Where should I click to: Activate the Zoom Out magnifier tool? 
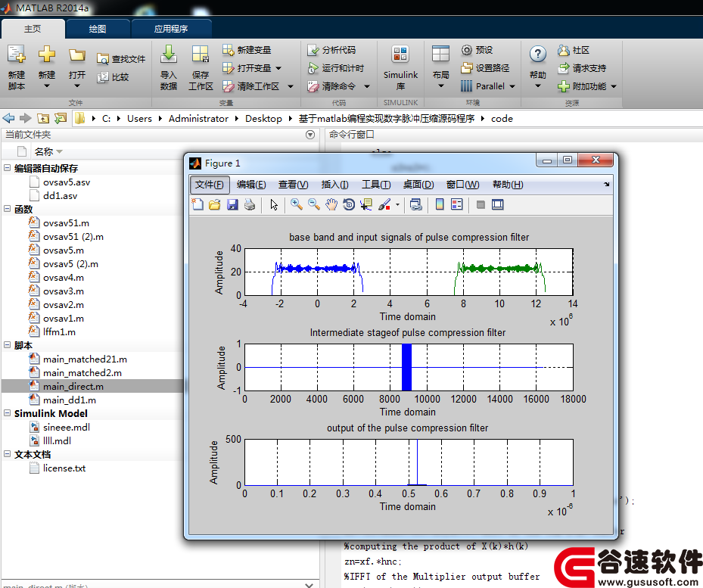tap(314, 205)
